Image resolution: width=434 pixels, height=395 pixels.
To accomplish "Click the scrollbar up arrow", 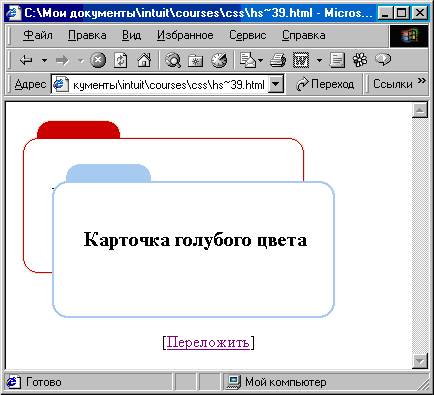I will point(420,110).
